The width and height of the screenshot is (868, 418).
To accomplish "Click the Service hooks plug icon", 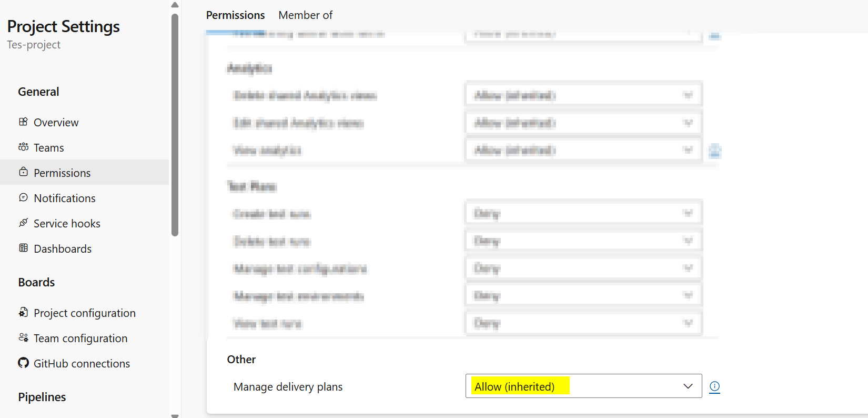I will (23, 223).
